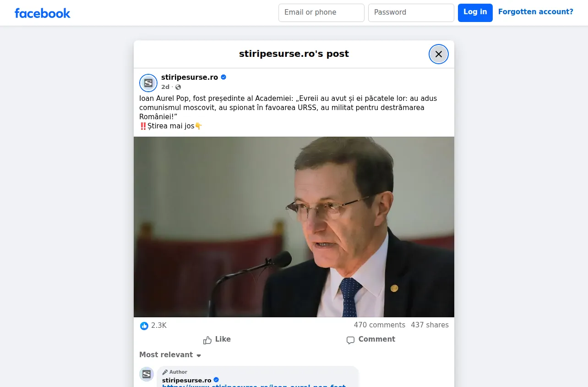Image resolution: width=588 pixels, height=387 pixels.
Task: Click the Author pen badge in comment
Action: (174, 372)
